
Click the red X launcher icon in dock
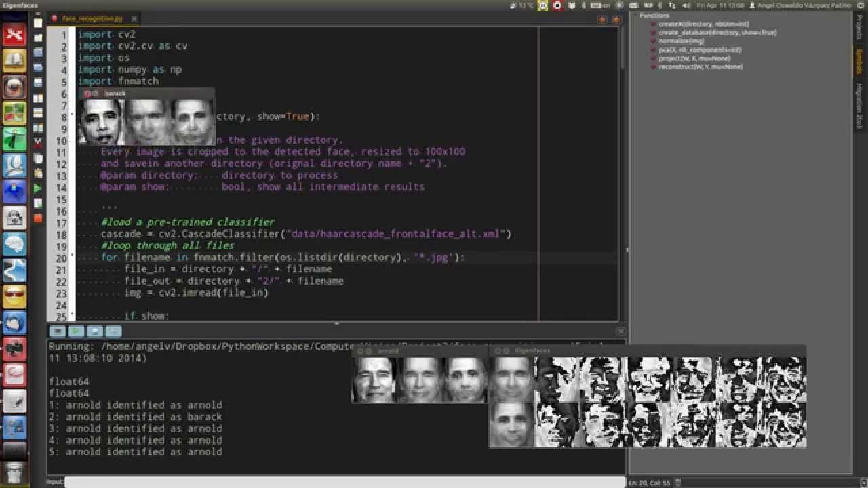[x=14, y=34]
